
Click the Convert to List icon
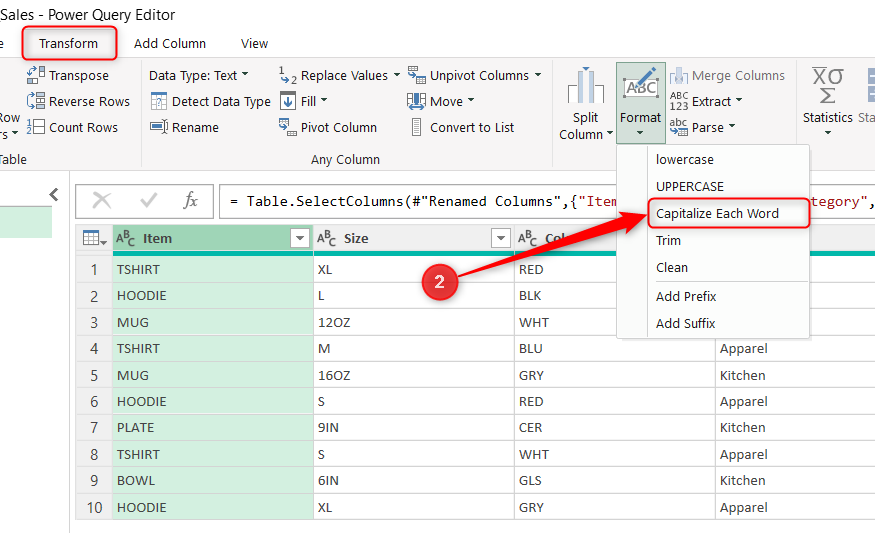[x=416, y=127]
